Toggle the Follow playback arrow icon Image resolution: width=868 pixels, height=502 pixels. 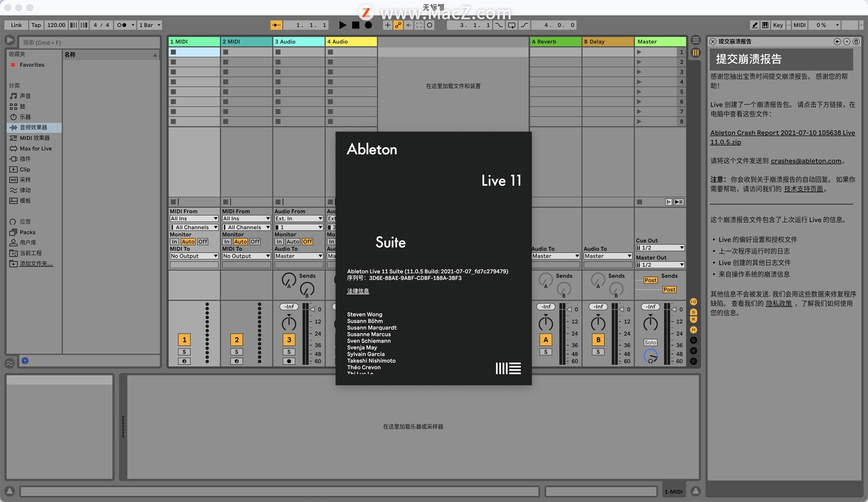tap(276, 25)
